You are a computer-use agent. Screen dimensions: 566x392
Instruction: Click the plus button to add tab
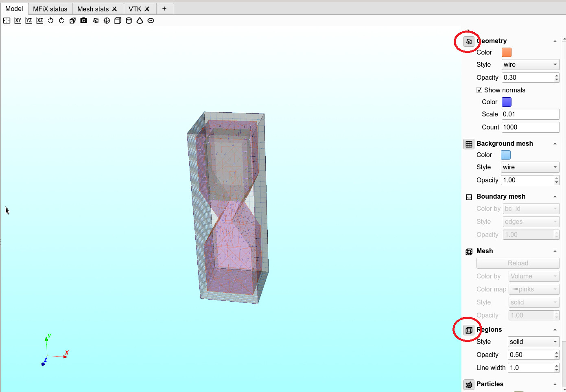164,9
